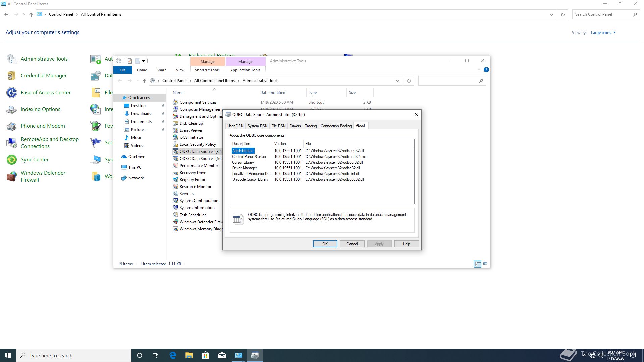Sort by Version column header
The width and height of the screenshot is (644, 362).
click(x=287, y=144)
